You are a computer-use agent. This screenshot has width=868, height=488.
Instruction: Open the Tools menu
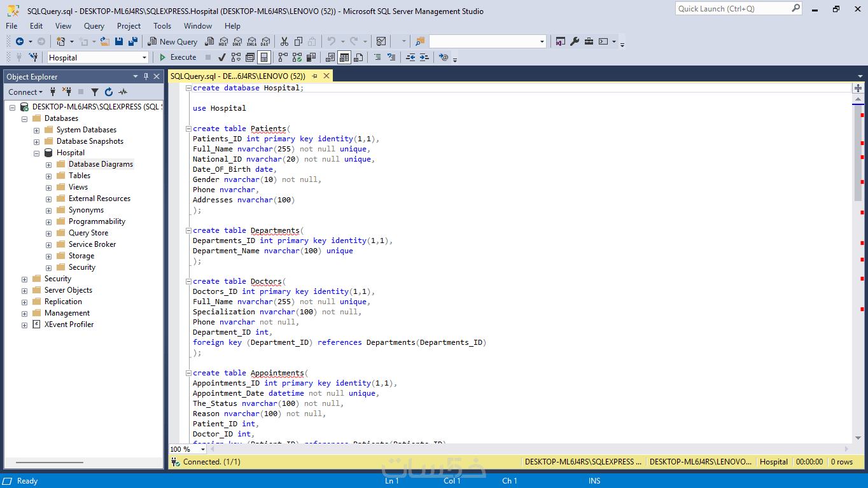[162, 26]
